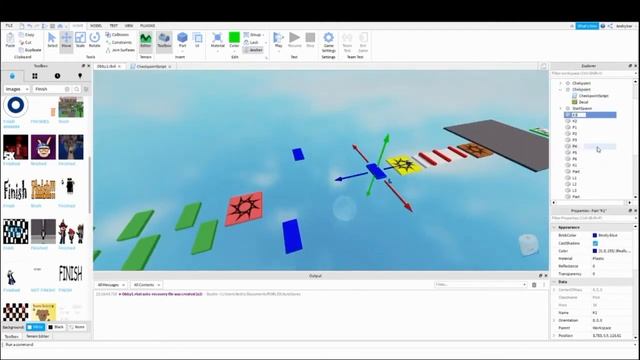Select the blue ring image thumbnail
Screen dimensions: 640x360
16,106
